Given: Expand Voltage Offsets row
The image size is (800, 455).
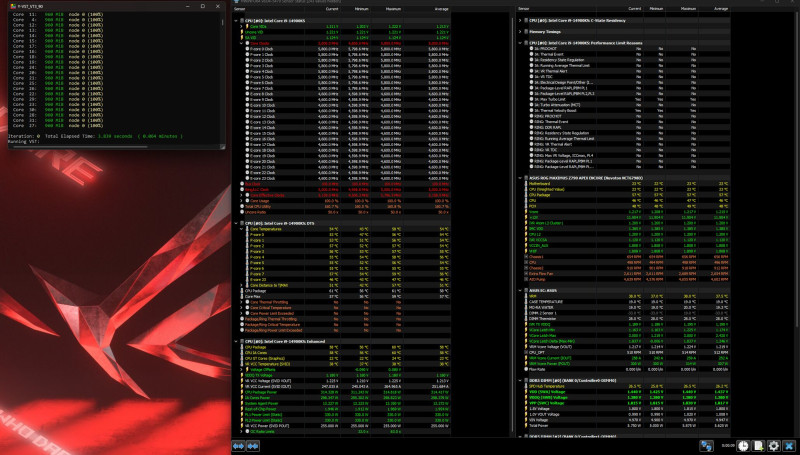Looking at the screenshot, I should click(241, 369).
